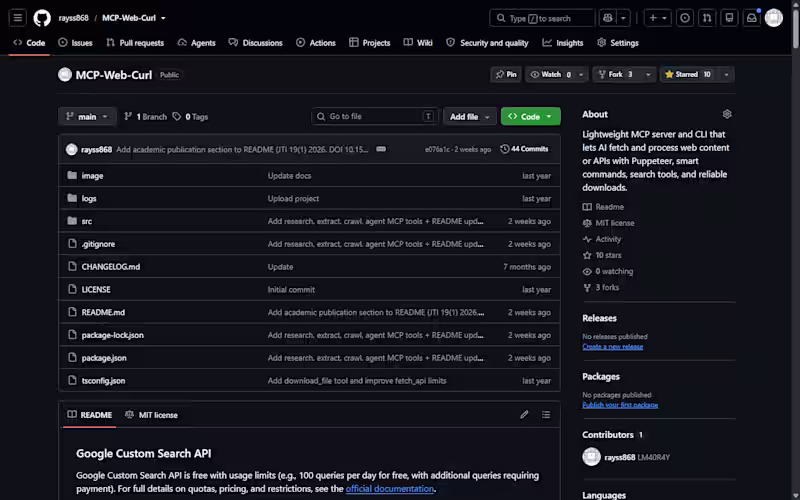Screen dimensions: 800x500
Task: Open package-lock.json file
Action: (112, 335)
